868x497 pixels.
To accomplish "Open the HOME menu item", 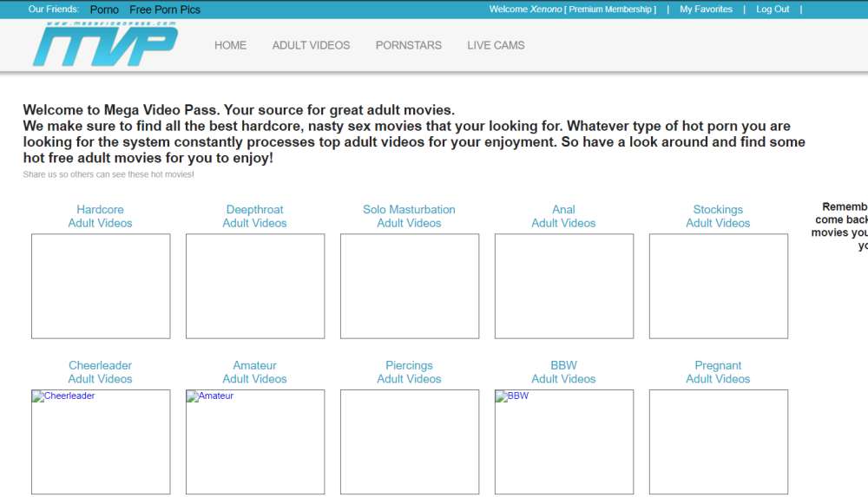I will pyautogui.click(x=230, y=45).
